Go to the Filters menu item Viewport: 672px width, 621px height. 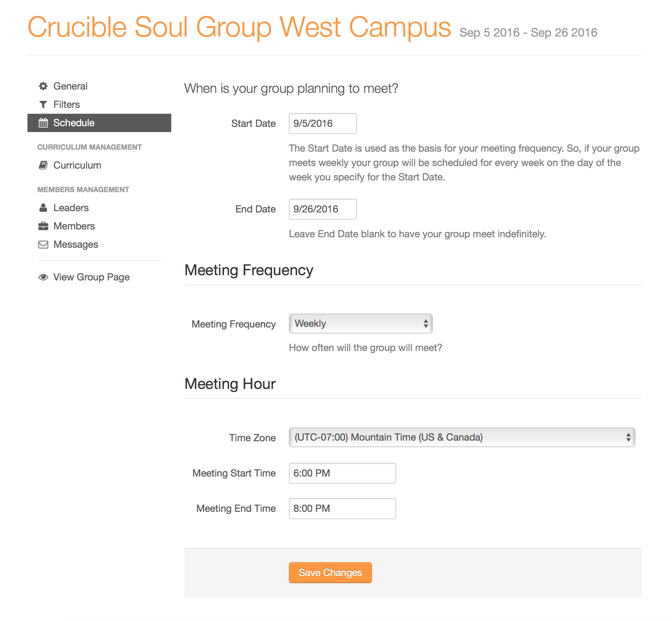tap(67, 105)
